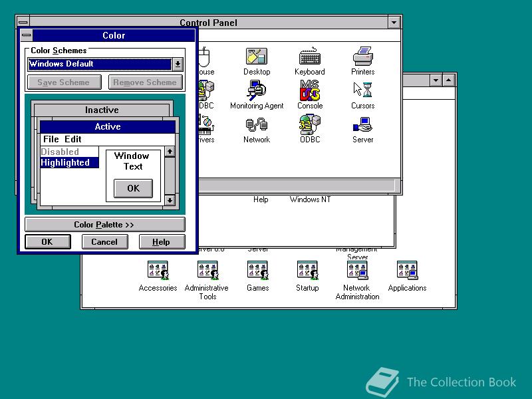Open the Printers icon in Control Panel
The image size is (532, 399).
tap(362, 61)
